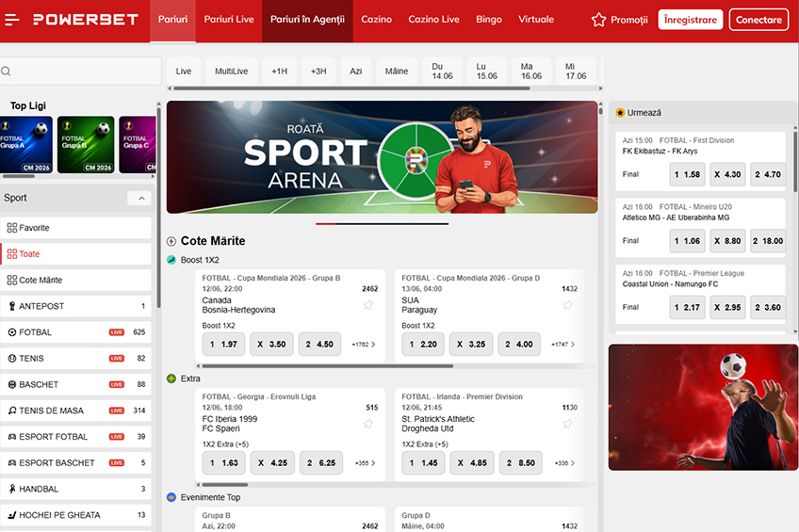The width and height of the screenshot is (799, 532).
Task: Open the Pariuri tab
Action: (x=172, y=21)
